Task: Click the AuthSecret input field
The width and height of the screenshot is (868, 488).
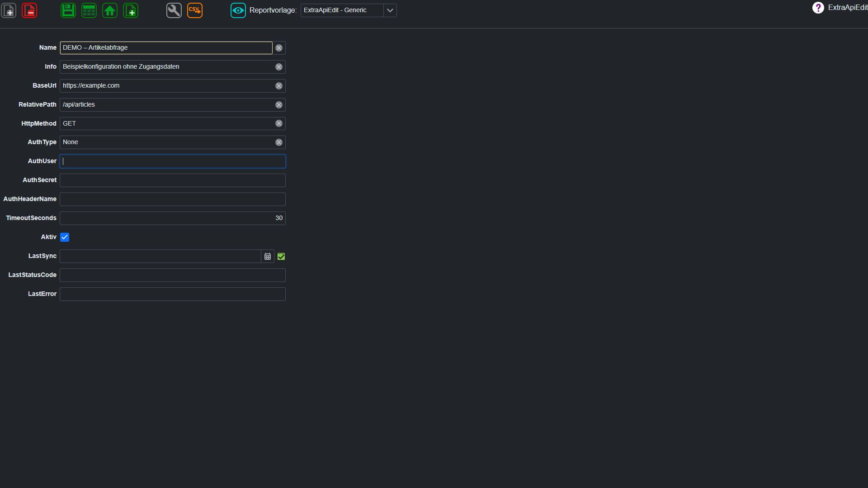Action: (173, 180)
